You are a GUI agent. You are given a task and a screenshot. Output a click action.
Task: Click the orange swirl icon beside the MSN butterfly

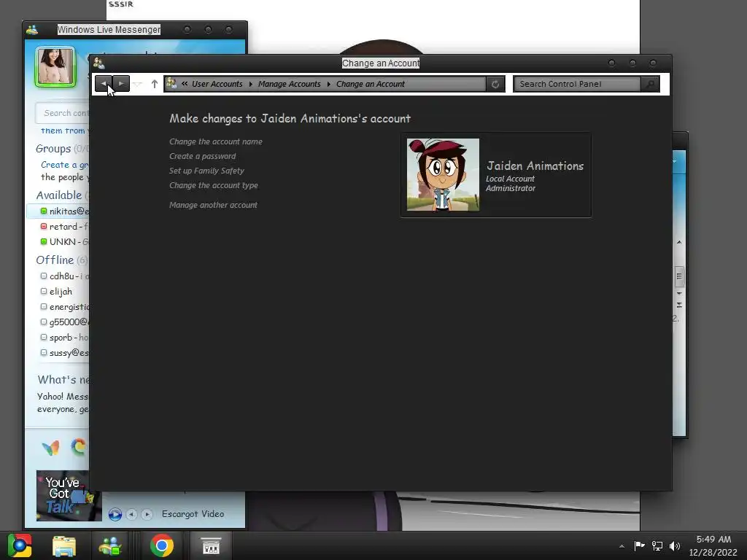tap(79, 447)
